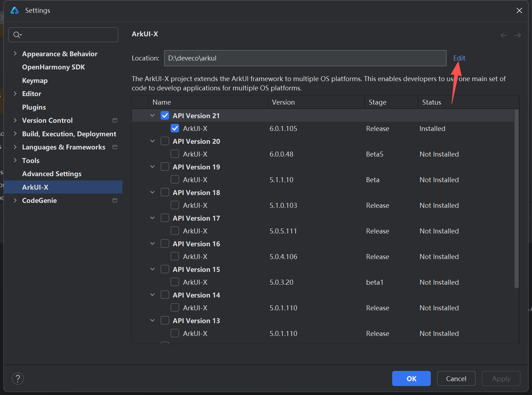Check the API Version 13 checkbox
This screenshot has height=395, width=532.
pos(165,321)
